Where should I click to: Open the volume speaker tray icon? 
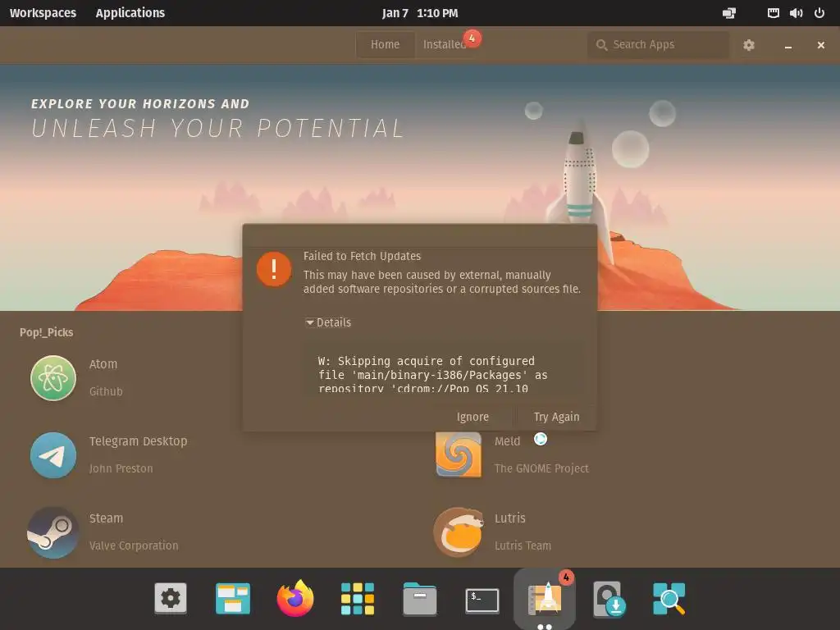[796, 13]
